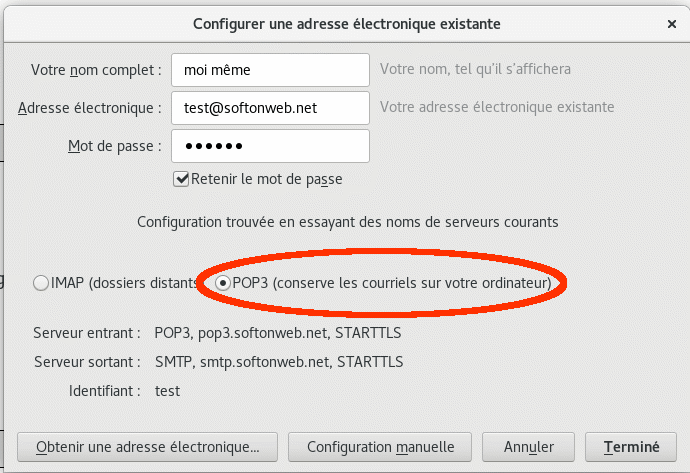Click the "Adresse électronique" label

[89, 107]
